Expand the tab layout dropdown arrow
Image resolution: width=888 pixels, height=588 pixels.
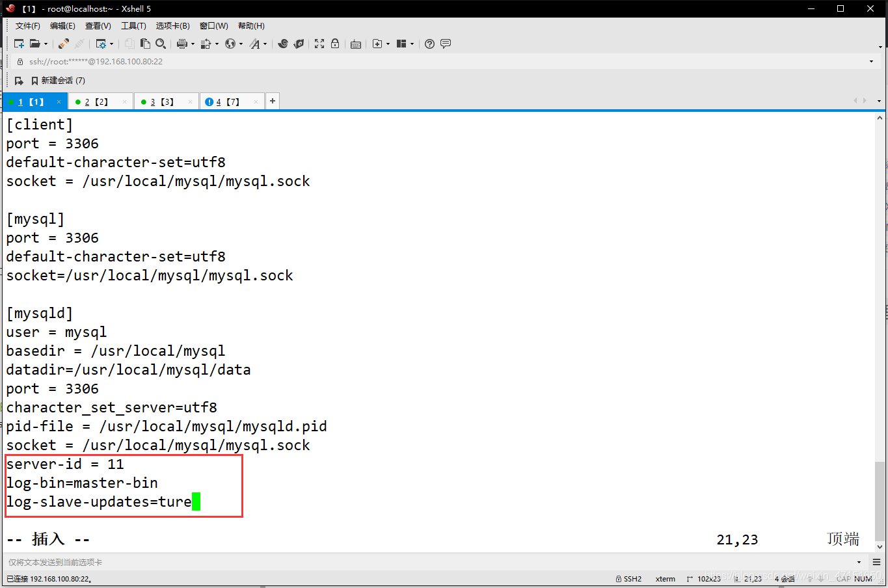click(412, 44)
